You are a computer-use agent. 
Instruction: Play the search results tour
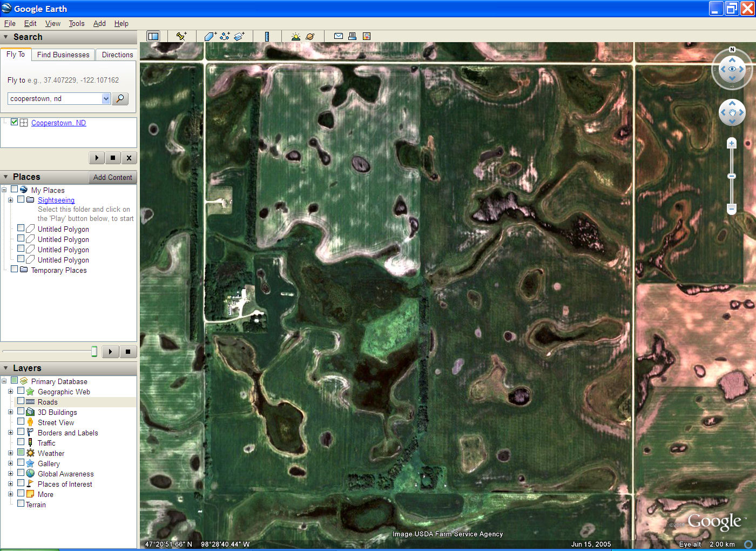[97, 158]
